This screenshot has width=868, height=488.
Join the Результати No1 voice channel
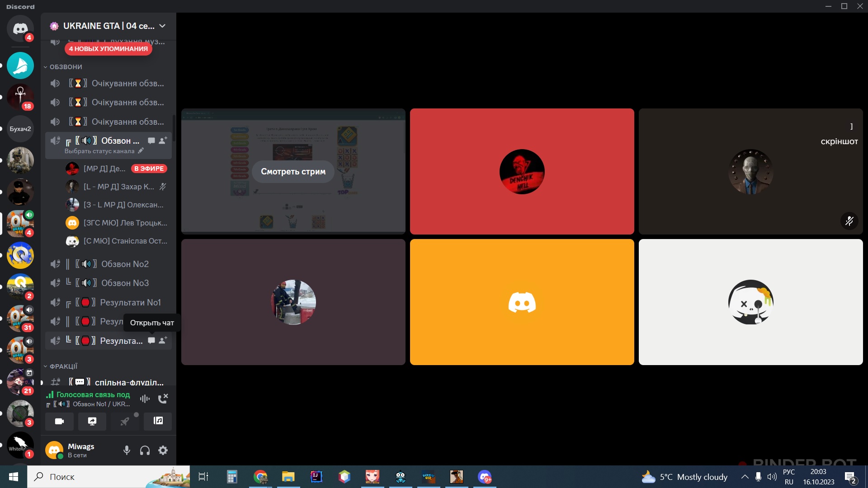pyautogui.click(x=108, y=302)
